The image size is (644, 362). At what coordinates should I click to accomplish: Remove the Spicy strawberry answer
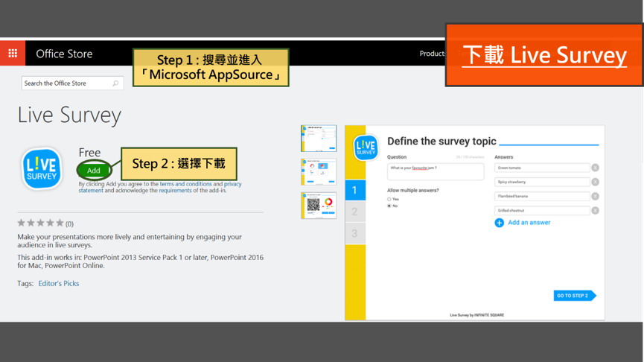[x=595, y=182]
